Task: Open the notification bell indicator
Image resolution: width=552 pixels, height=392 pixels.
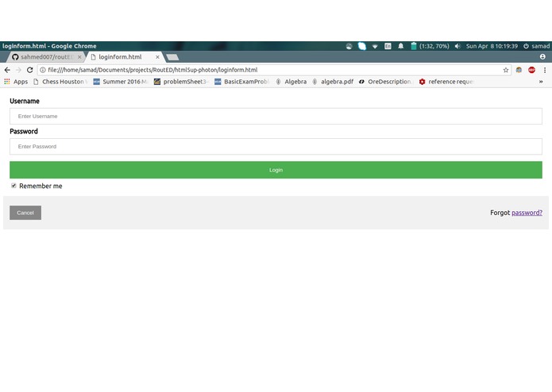Action: (x=400, y=46)
